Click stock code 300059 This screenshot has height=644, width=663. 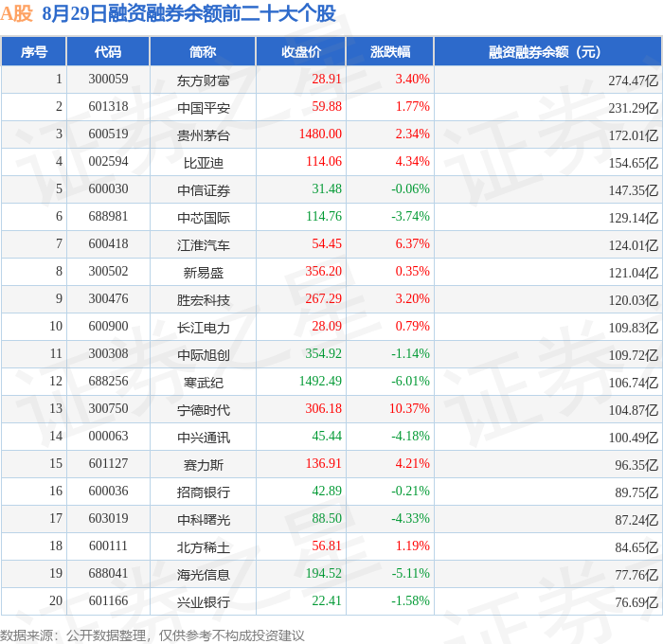coord(108,79)
